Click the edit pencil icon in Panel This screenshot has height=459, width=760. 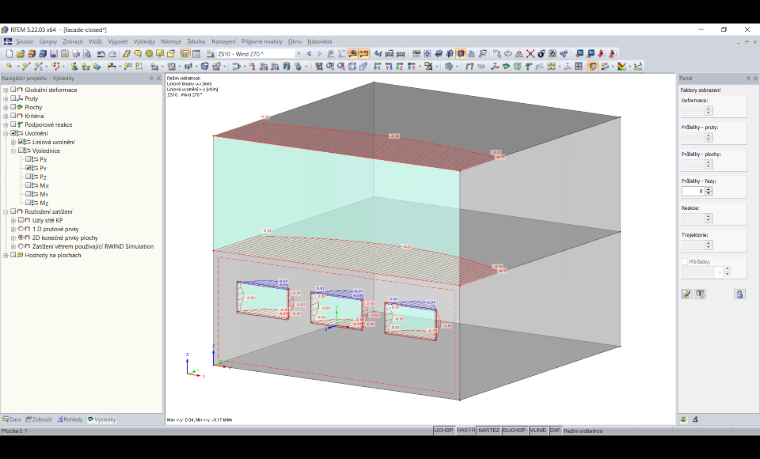pos(686,294)
